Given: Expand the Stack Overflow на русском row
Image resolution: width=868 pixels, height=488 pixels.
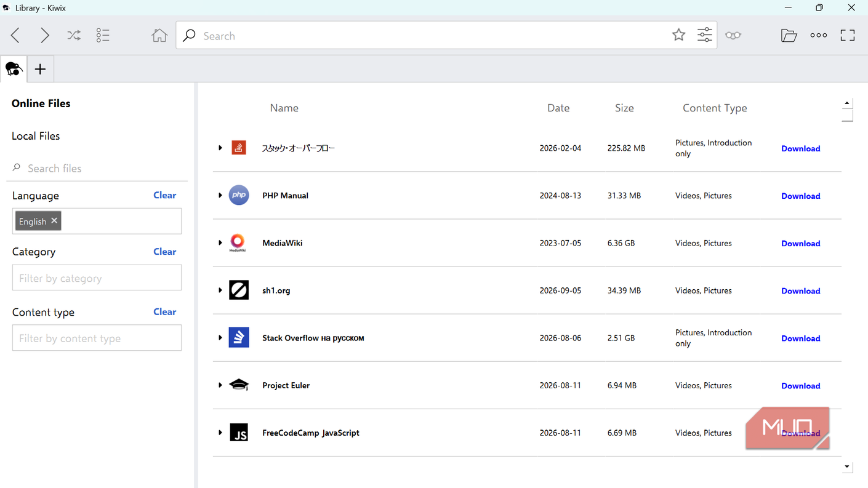Looking at the screenshot, I should click(x=220, y=337).
